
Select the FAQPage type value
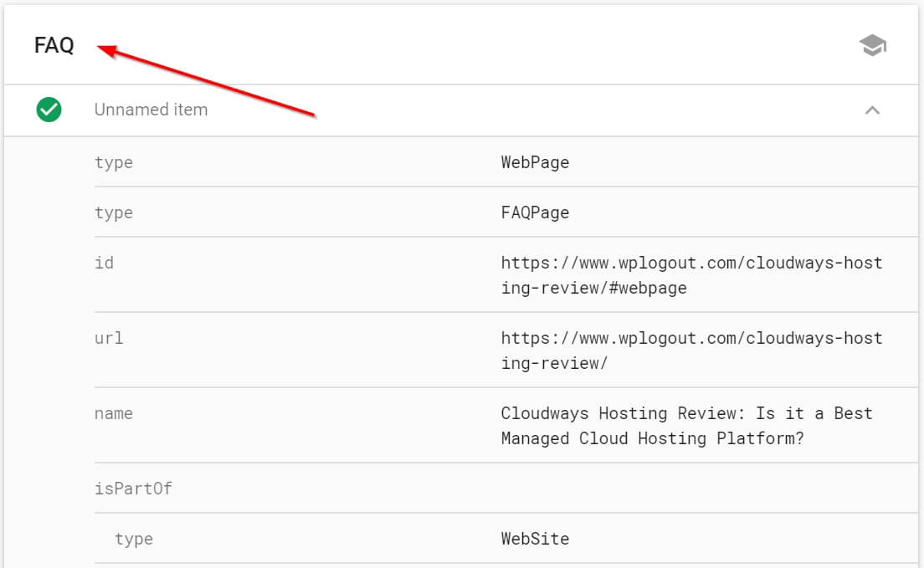[534, 212]
